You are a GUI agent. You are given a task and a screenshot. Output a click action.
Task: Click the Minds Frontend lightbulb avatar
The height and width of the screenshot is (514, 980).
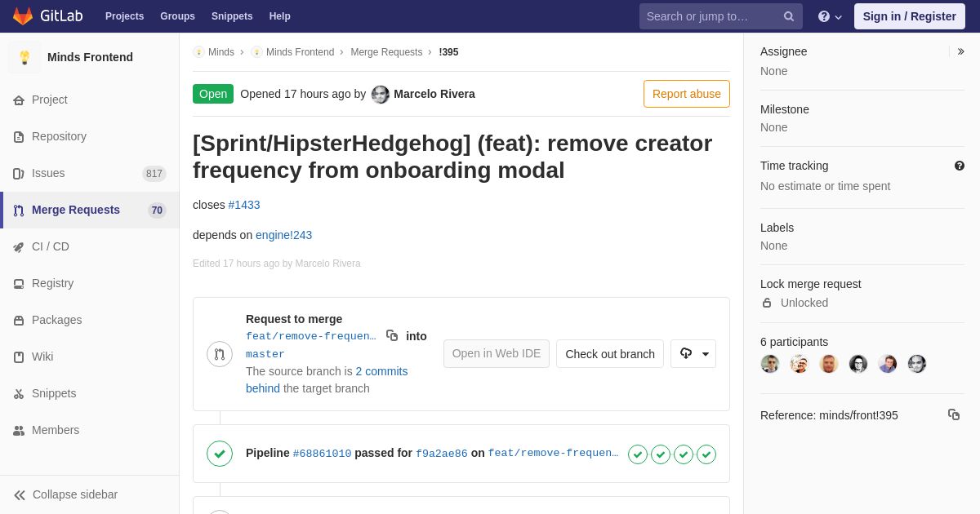tap(24, 57)
